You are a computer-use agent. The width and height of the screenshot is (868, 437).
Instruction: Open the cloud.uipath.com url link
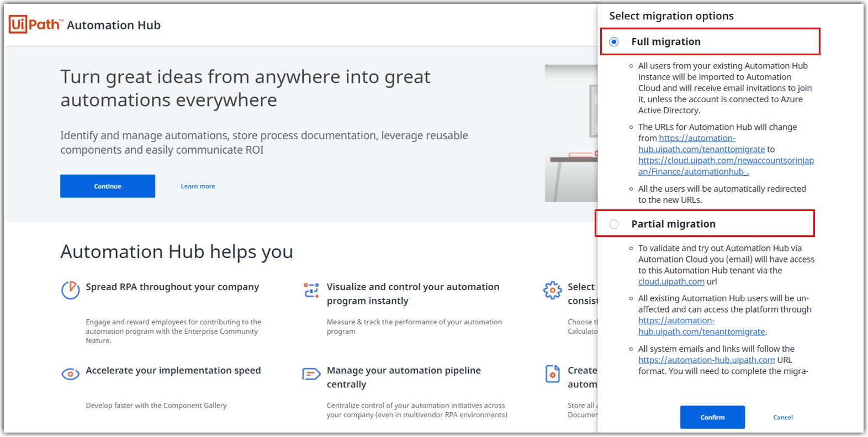click(x=671, y=282)
